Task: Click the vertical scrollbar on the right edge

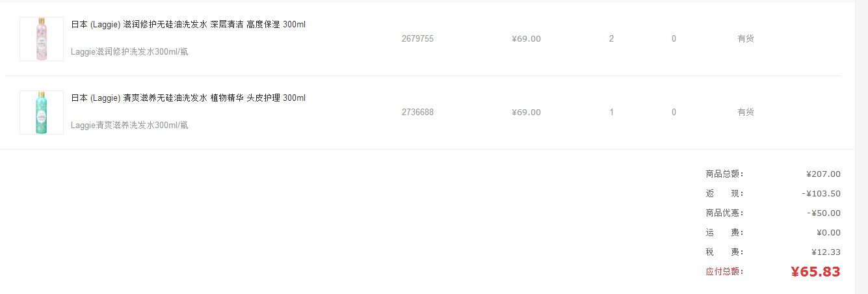Action: coord(861,147)
